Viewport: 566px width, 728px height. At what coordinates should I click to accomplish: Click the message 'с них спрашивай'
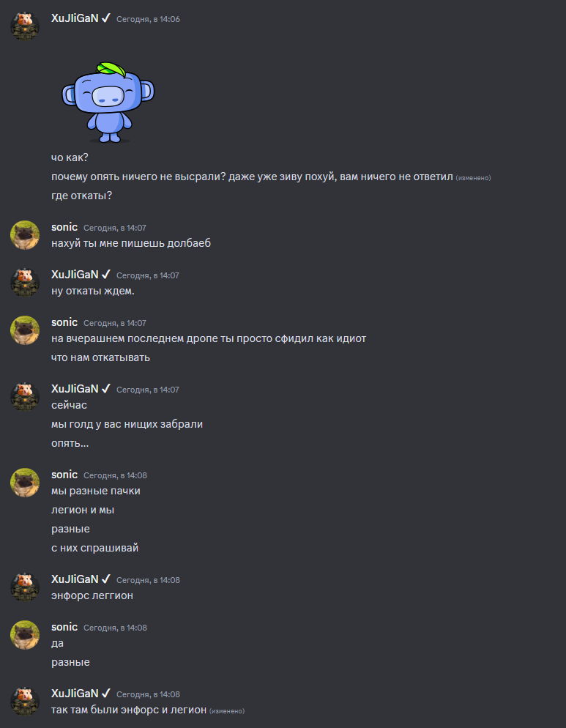pyautogui.click(x=94, y=548)
